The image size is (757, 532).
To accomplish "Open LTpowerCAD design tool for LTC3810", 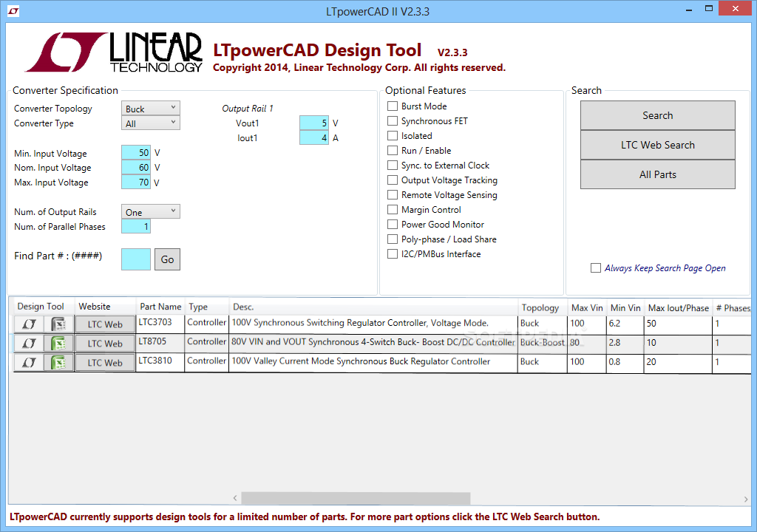I will (29, 363).
